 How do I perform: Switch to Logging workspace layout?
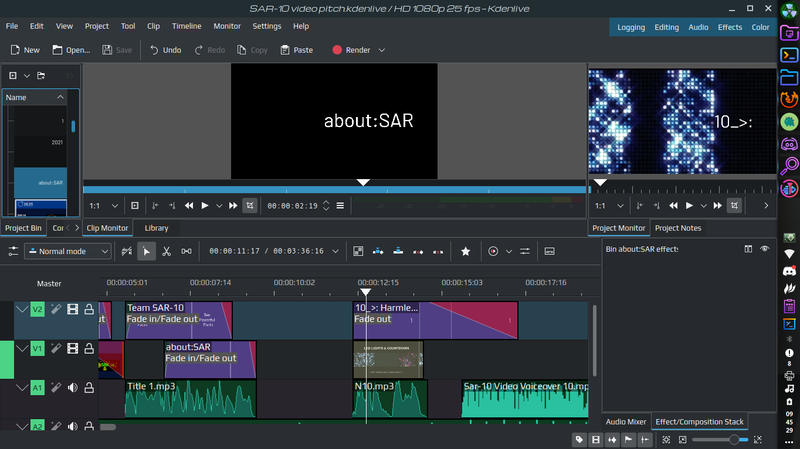coord(631,28)
